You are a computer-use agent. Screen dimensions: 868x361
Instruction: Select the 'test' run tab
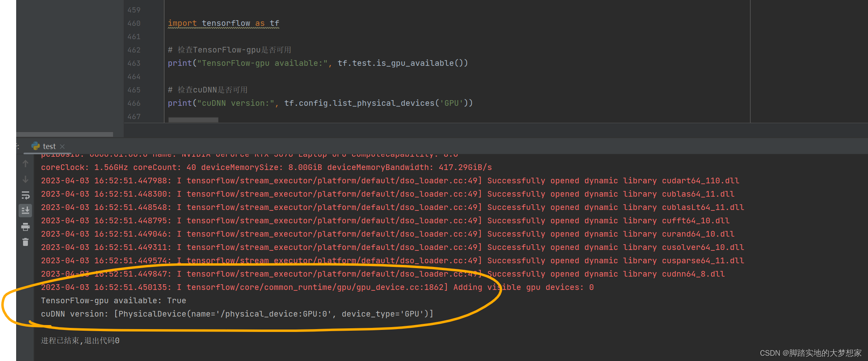(49, 146)
